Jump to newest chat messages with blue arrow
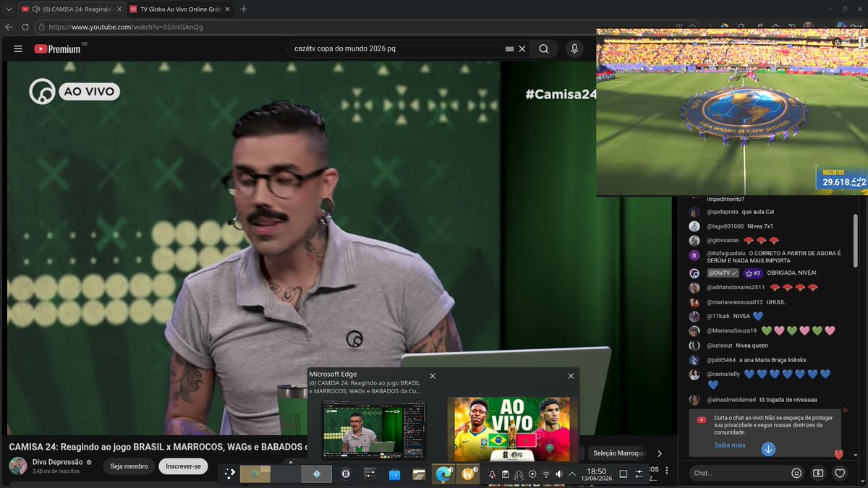This screenshot has width=868, height=488. tap(768, 449)
